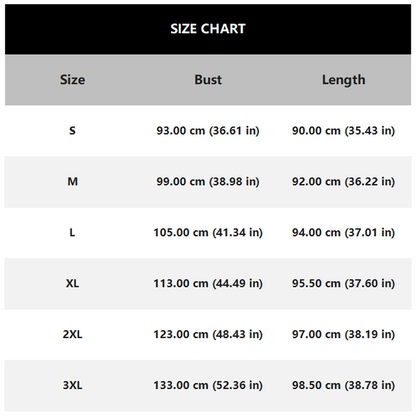Select bust value 133.00 cm (52.36 in)
The height and width of the screenshot is (416, 416).
tap(208, 385)
